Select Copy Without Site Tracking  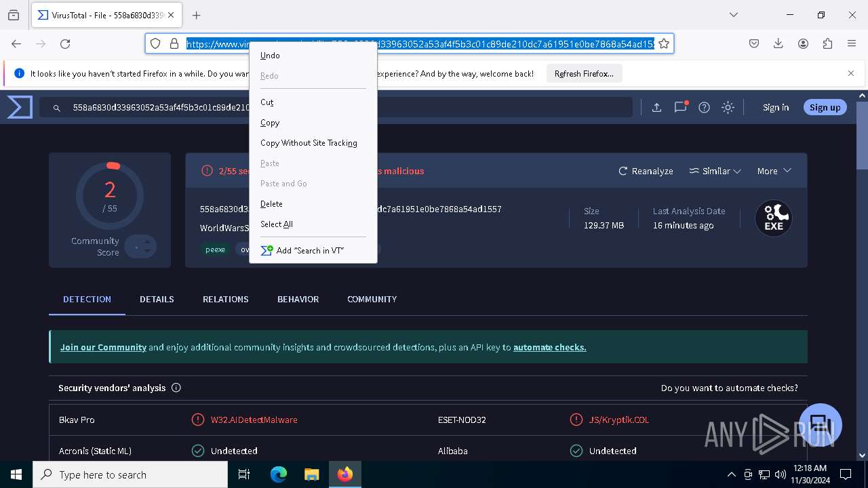[313, 143]
